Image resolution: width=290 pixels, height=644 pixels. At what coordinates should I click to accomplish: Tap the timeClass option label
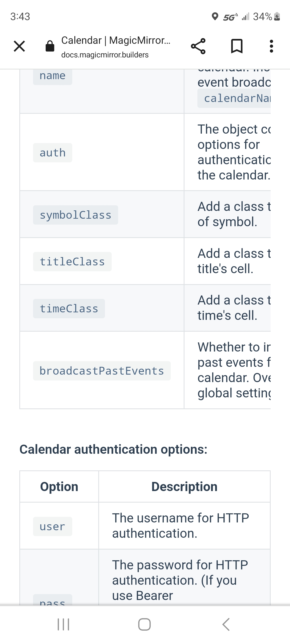point(69,308)
